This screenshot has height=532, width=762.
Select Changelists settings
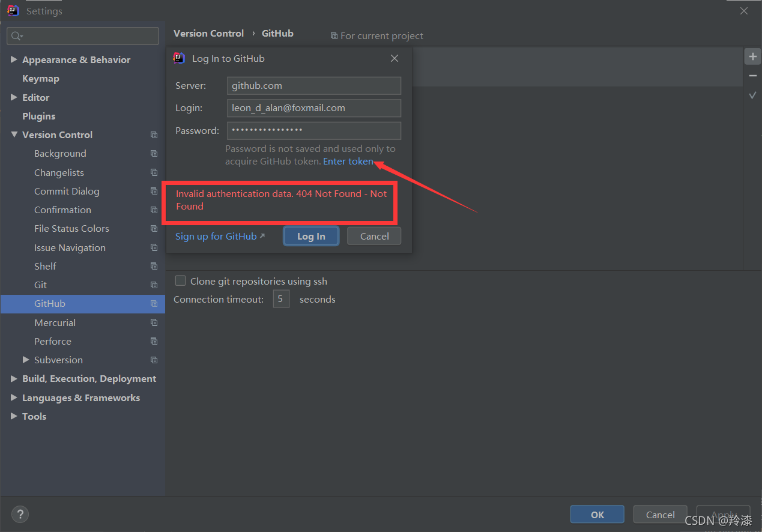(x=59, y=172)
